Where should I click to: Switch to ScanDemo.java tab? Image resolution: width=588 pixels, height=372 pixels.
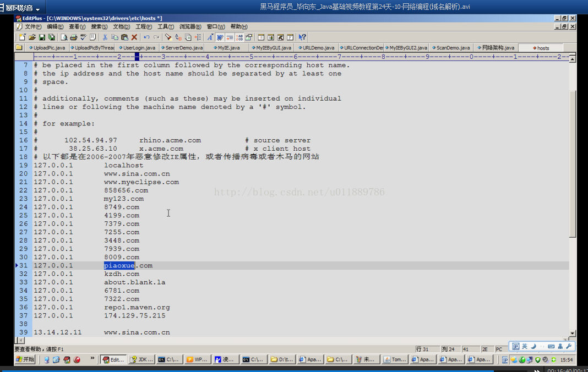pyautogui.click(x=451, y=48)
